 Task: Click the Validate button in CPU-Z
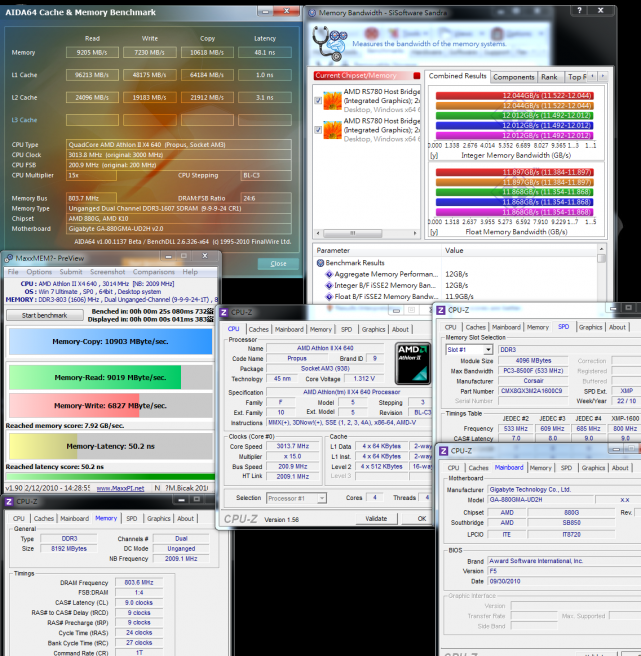pos(376,519)
